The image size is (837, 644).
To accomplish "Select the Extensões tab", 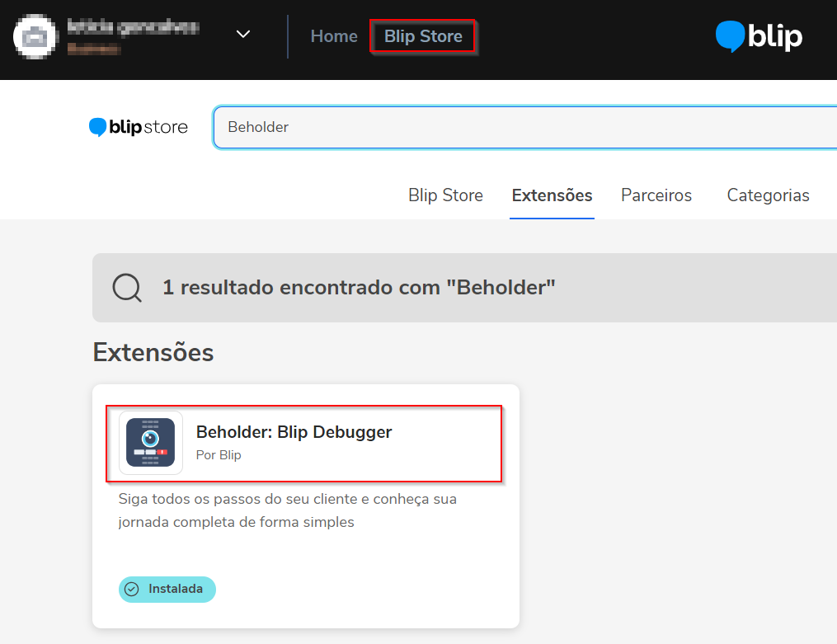I will (x=552, y=195).
